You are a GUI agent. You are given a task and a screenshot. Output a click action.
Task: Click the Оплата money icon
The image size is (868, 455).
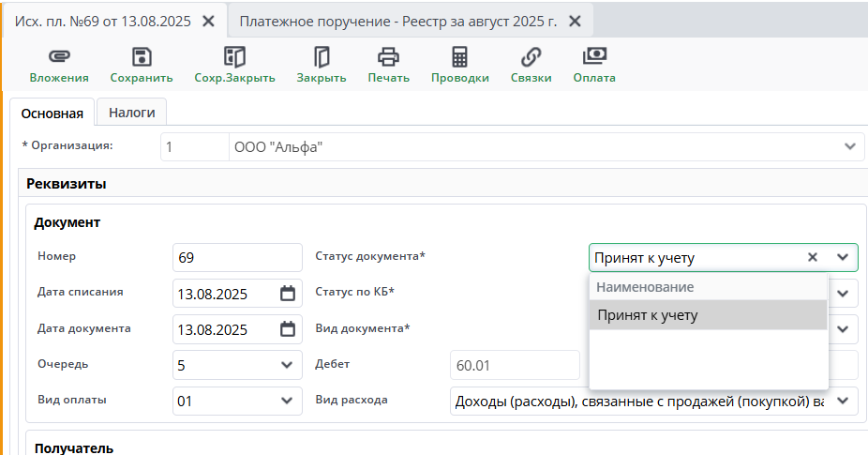coord(594,56)
